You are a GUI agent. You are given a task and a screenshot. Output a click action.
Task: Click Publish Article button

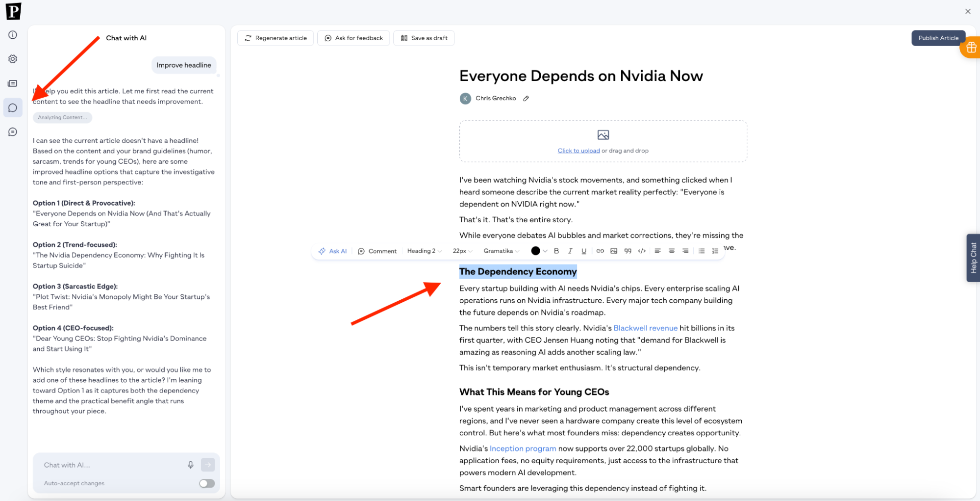tap(938, 38)
